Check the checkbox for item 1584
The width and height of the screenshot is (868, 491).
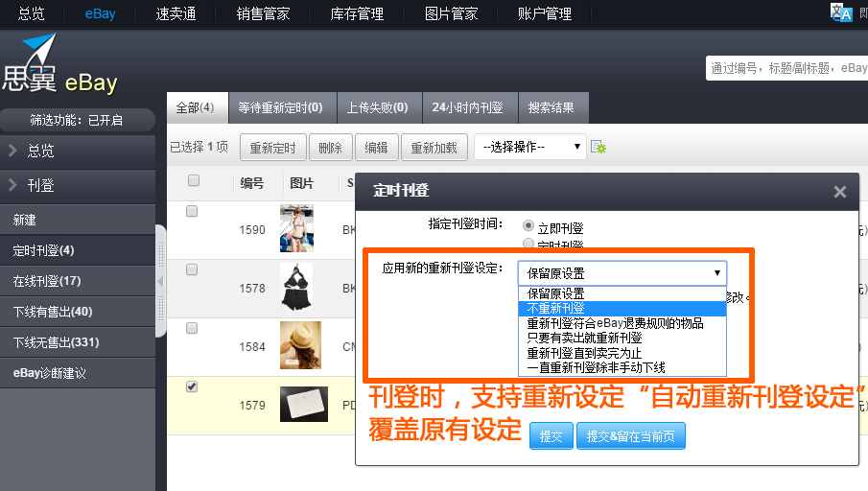point(192,328)
